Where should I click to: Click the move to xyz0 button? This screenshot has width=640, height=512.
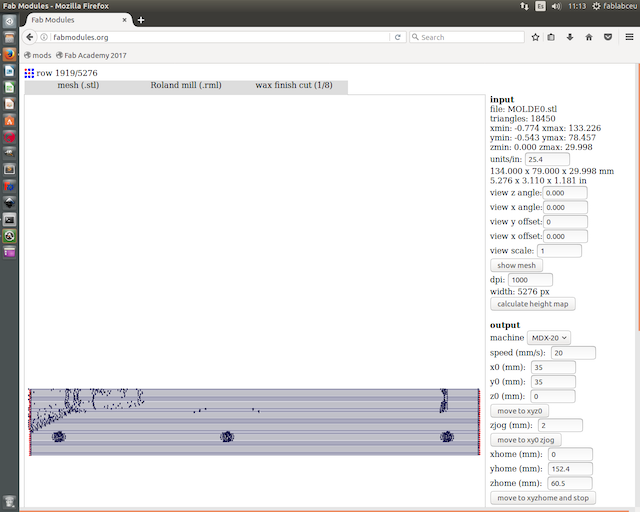519,411
